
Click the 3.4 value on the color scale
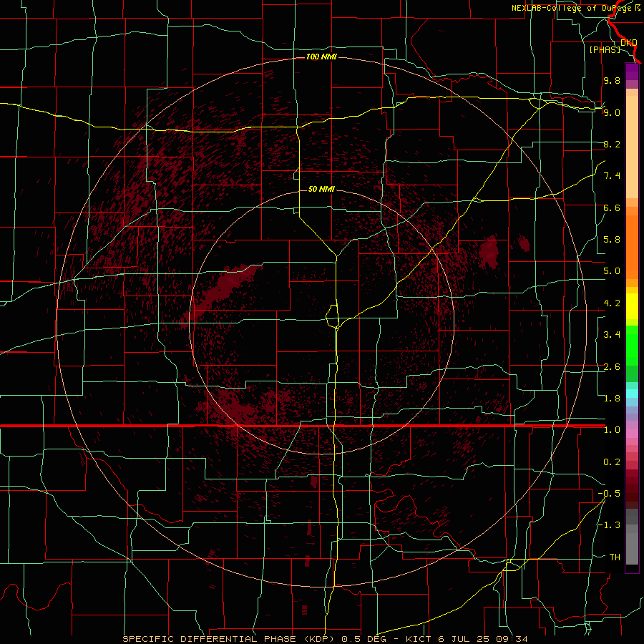click(612, 335)
